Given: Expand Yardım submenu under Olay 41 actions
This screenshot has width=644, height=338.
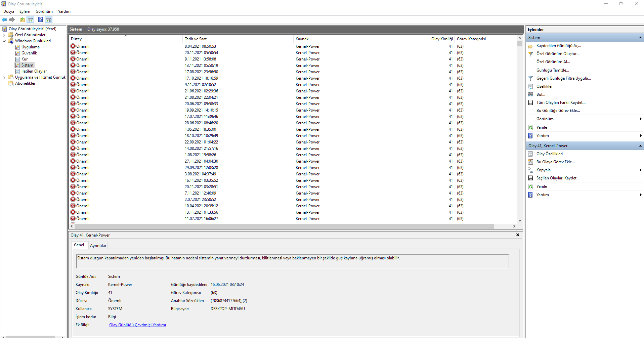Looking at the screenshot, I should [585, 195].
